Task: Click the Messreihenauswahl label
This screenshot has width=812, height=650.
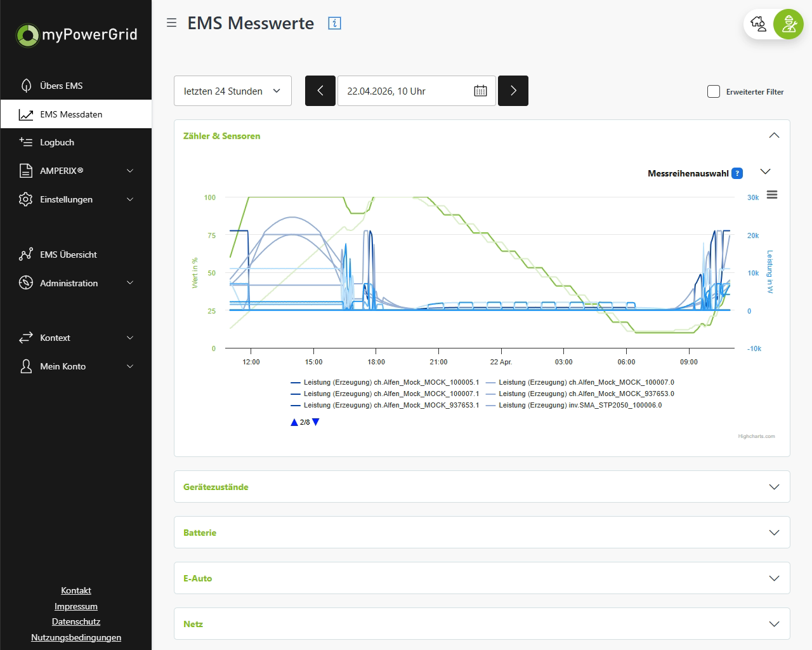Action: pyautogui.click(x=688, y=173)
